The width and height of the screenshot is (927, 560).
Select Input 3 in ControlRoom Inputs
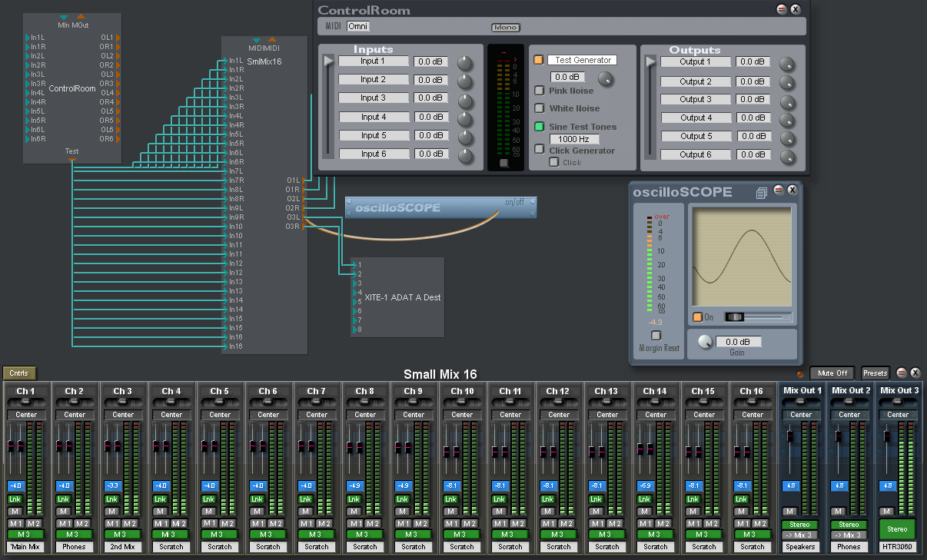pyautogui.click(x=374, y=98)
